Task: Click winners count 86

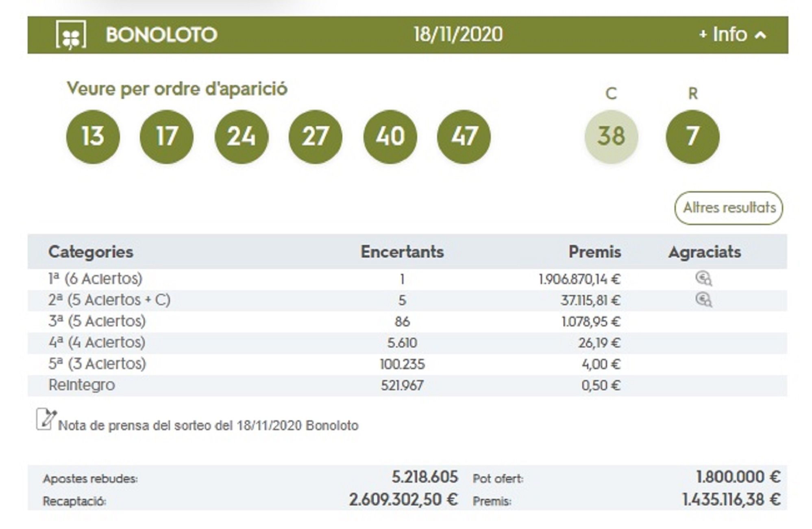Action: coord(402,322)
